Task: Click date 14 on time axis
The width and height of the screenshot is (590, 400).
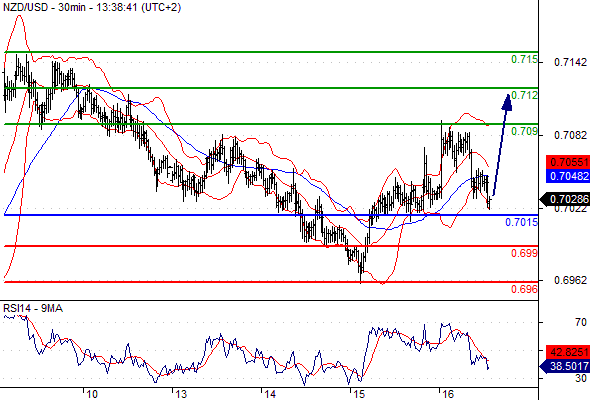Action: click(x=270, y=394)
